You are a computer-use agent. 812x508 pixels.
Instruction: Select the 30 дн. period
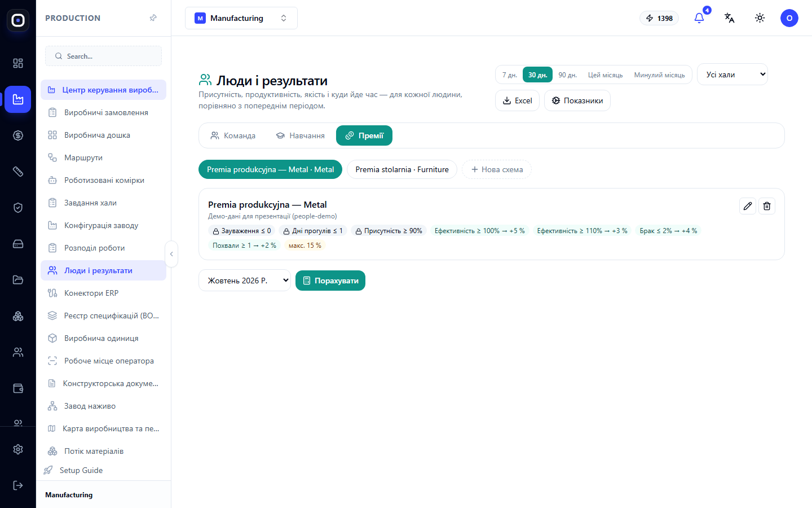538,75
